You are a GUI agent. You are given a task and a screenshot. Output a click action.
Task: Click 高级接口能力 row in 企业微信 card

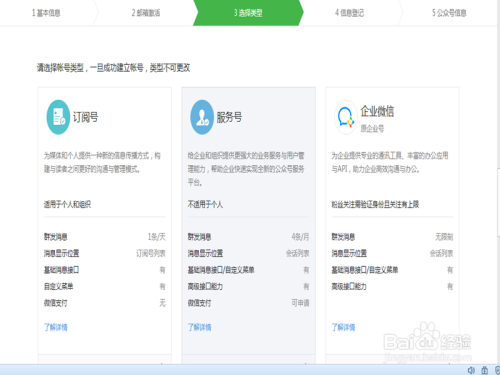pos(392,286)
